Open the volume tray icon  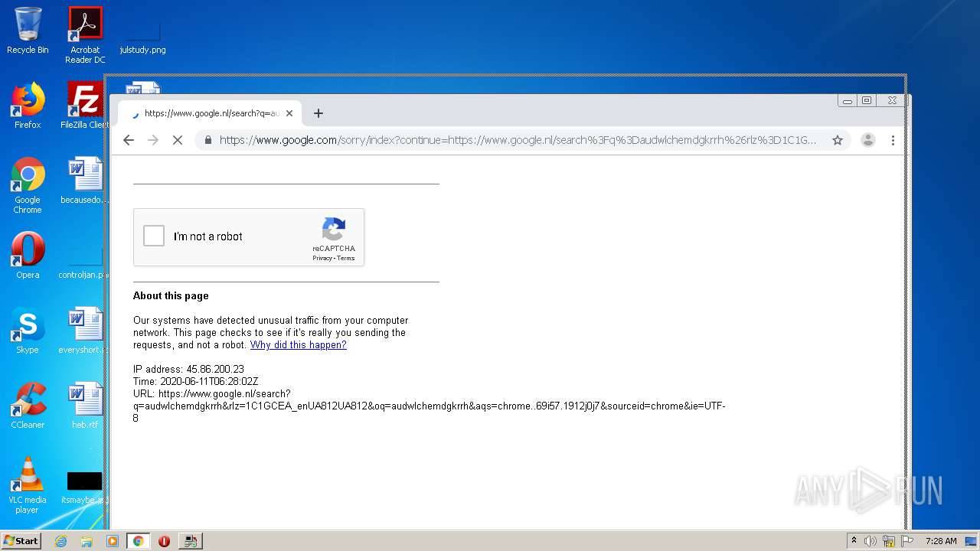coord(871,541)
